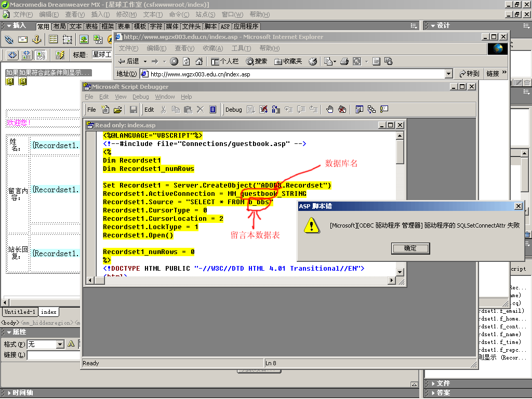Open the Debug menu in Script Debugger
This screenshot has width=532, height=399.
[140, 97]
